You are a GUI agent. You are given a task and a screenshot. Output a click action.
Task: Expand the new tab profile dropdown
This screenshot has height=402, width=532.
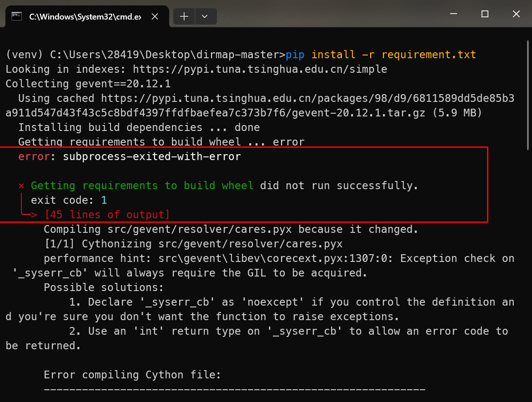pyautogui.click(x=205, y=16)
